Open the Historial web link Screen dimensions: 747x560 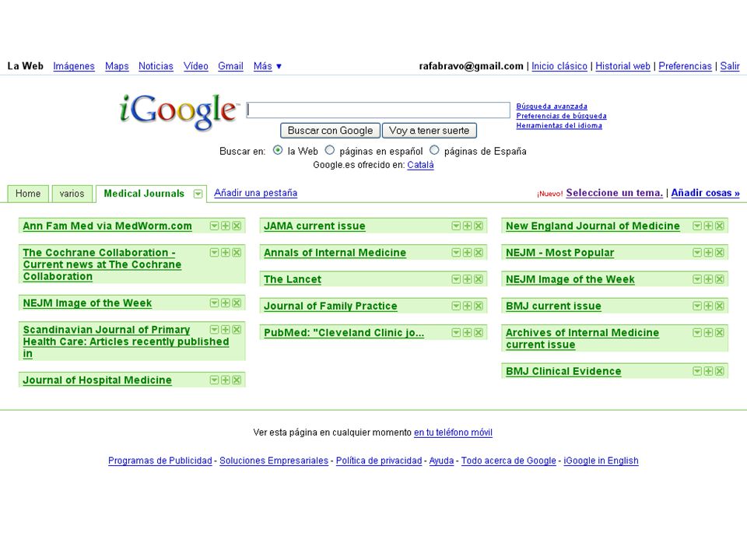(x=622, y=66)
